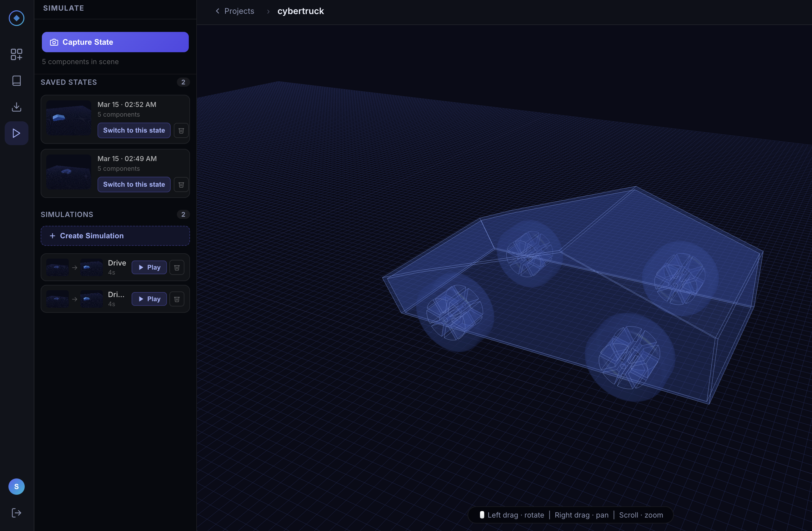Open the components grid-plus sidebar icon

coord(16,54)
